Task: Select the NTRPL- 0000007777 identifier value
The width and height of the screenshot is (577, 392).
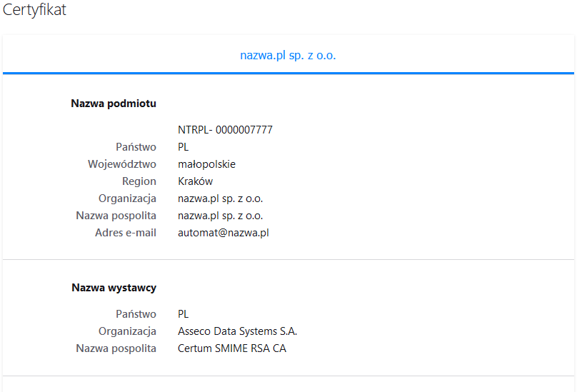Action: tap(225, 129)
